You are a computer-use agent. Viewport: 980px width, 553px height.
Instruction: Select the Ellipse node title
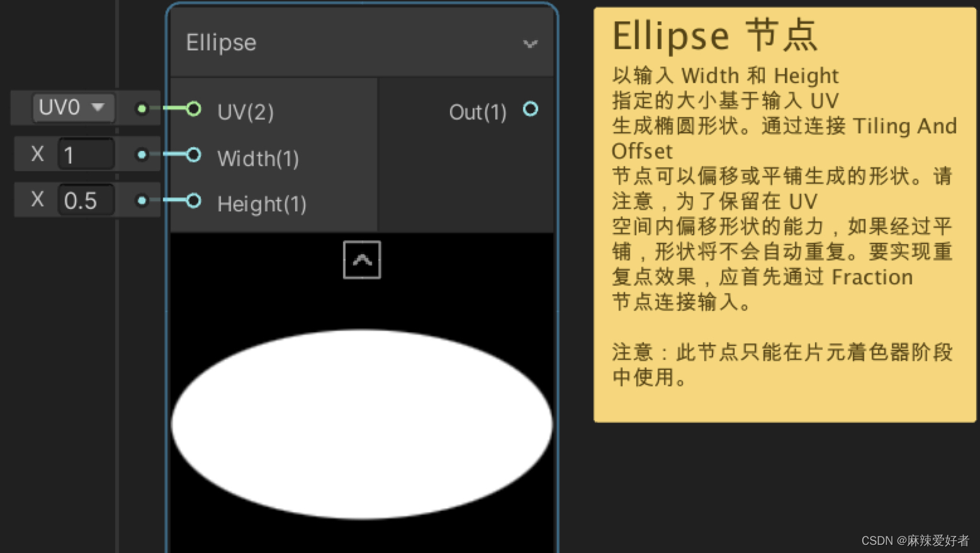[x=221, y=43]
